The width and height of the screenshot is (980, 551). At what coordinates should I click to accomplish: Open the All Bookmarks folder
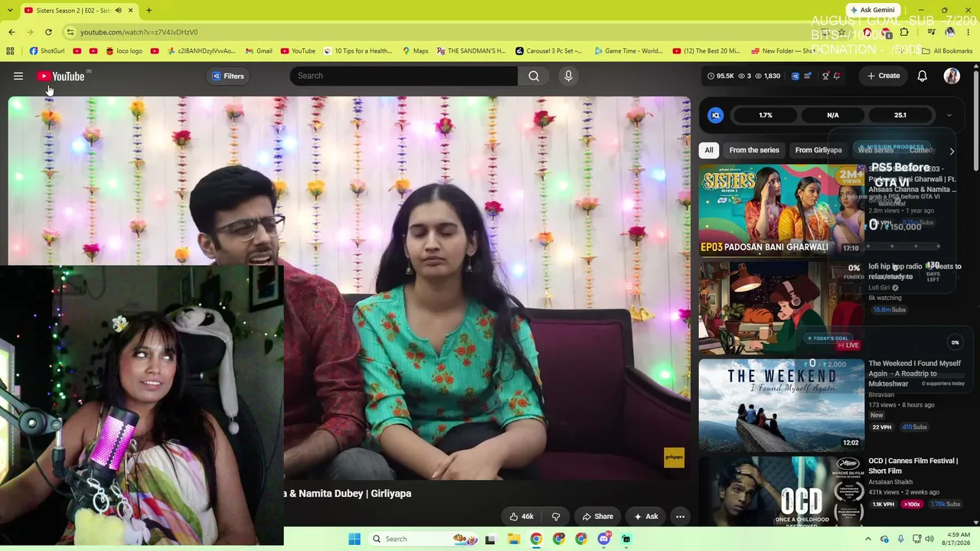pyautogui.click(x=947, y=51)
